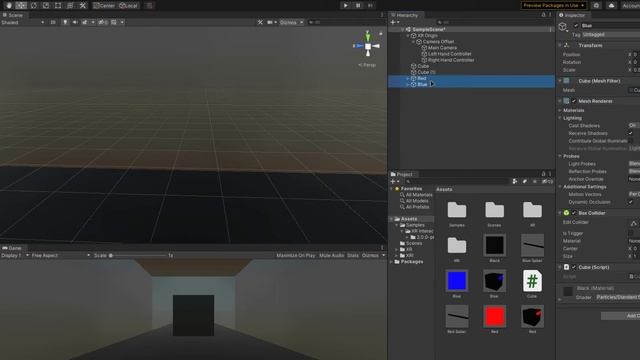Screen dimensions: 640x360
Task: Open the Collab history icon
Action: (x=596, y=5)
